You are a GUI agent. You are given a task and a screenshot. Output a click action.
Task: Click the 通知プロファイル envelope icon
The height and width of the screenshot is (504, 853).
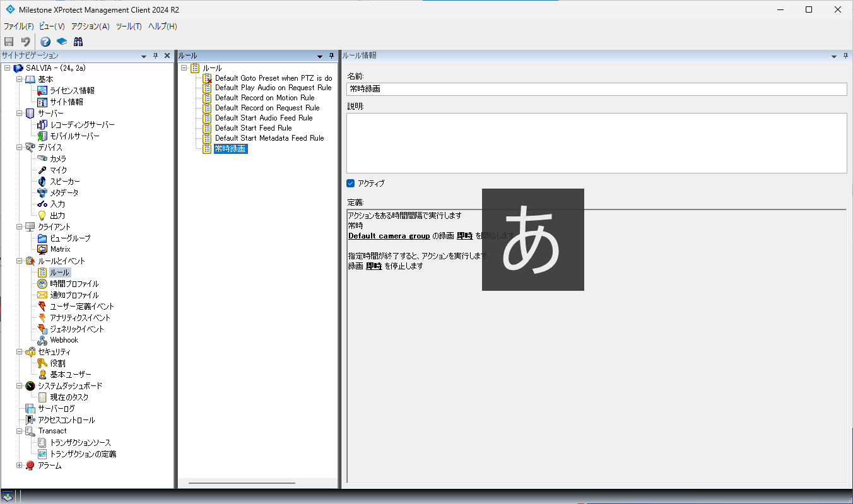coord(42,295)
